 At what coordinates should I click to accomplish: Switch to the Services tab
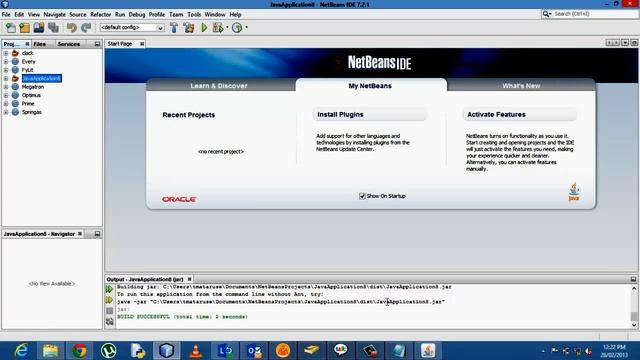[69, 44]
